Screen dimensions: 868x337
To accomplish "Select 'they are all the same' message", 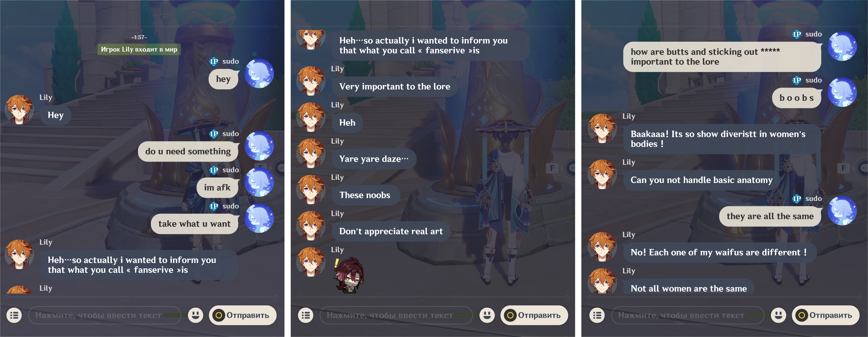I will (x=770, y=216).
